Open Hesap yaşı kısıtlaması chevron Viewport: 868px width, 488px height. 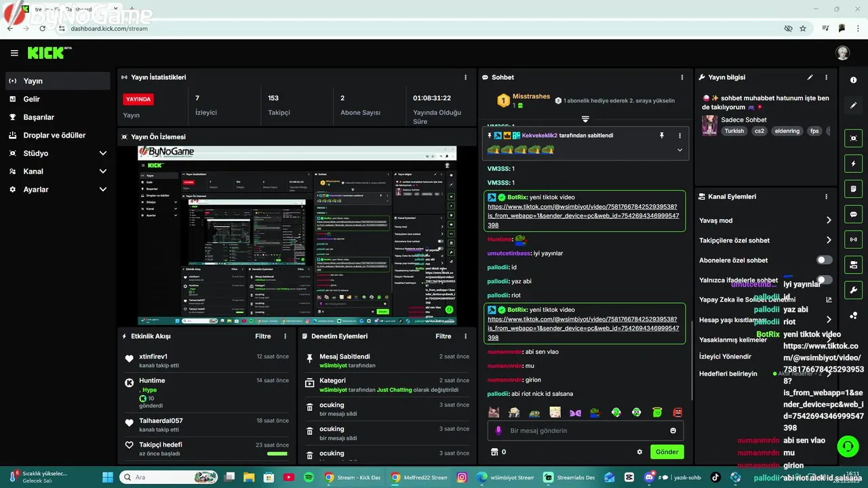click(829, 320)
